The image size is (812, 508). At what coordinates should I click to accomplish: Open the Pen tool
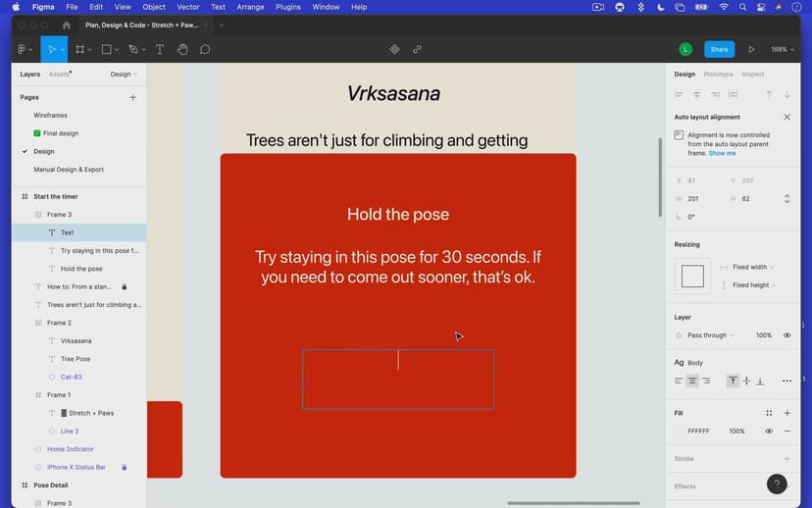click(133, 49)
